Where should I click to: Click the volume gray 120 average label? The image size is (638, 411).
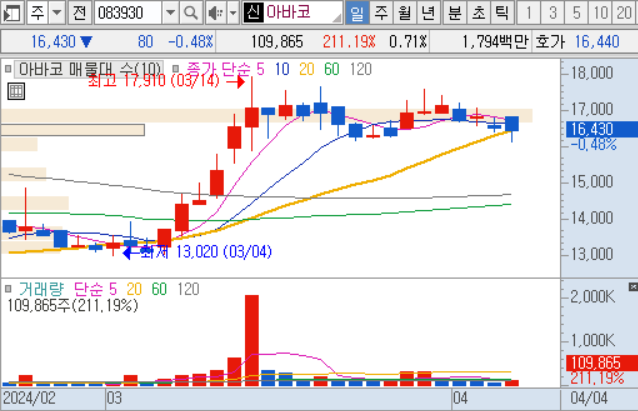coord(188,289)
